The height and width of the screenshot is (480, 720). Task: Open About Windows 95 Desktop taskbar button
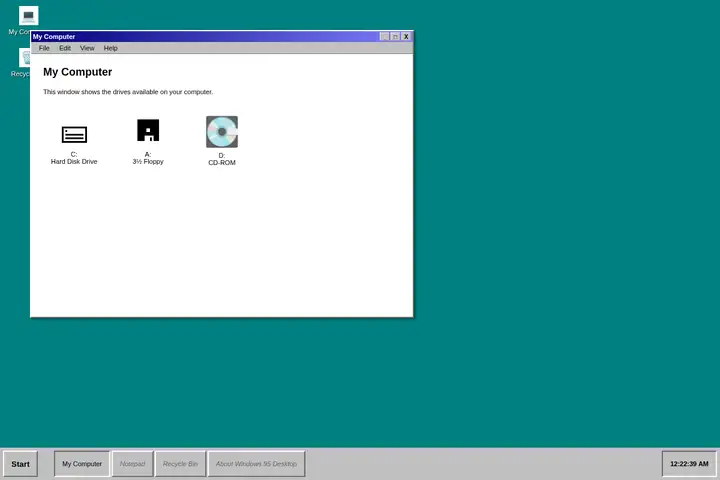[257, 464]
